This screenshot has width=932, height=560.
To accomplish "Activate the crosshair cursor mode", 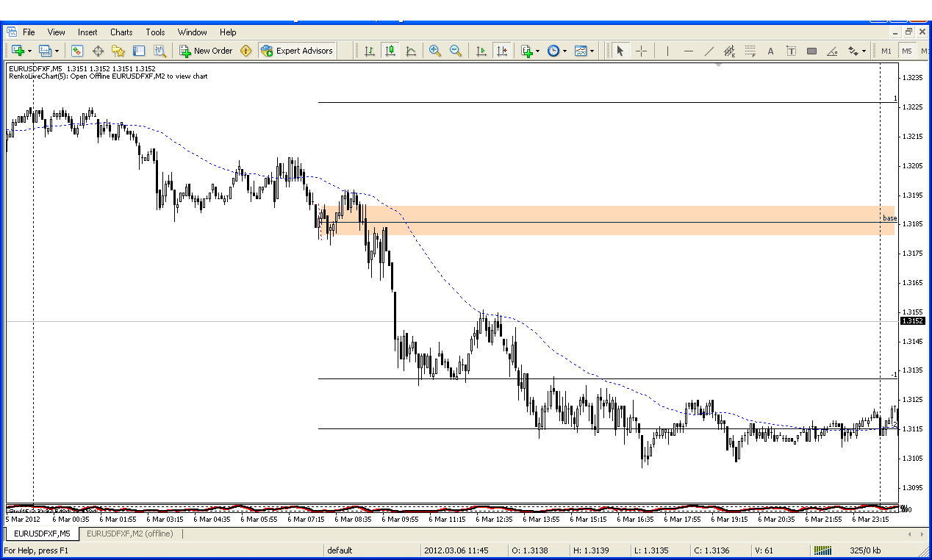I will [640, 51].
